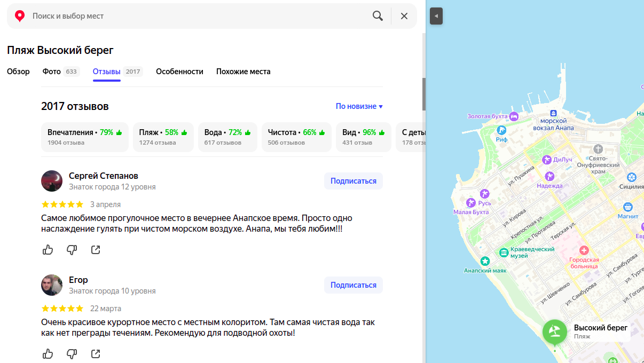Select the Отзывы tab
This screenshot has width=644, height=363.
117,72
